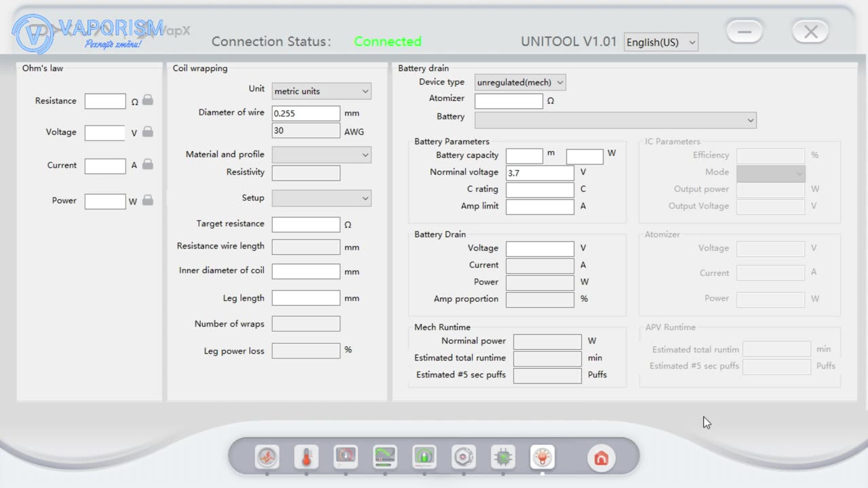Click the Atomizer ohm input field

[x=509, y=101]
